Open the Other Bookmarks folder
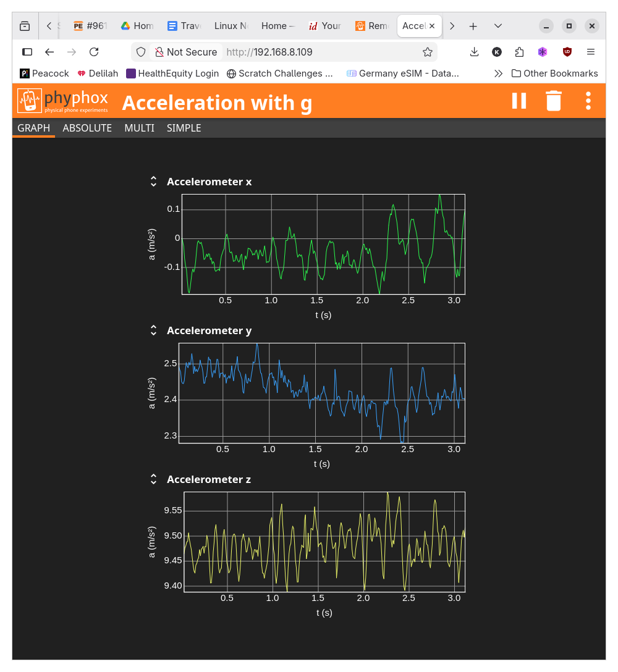The height and width of the screenshot is (672, 618). [x=554, y=73]
